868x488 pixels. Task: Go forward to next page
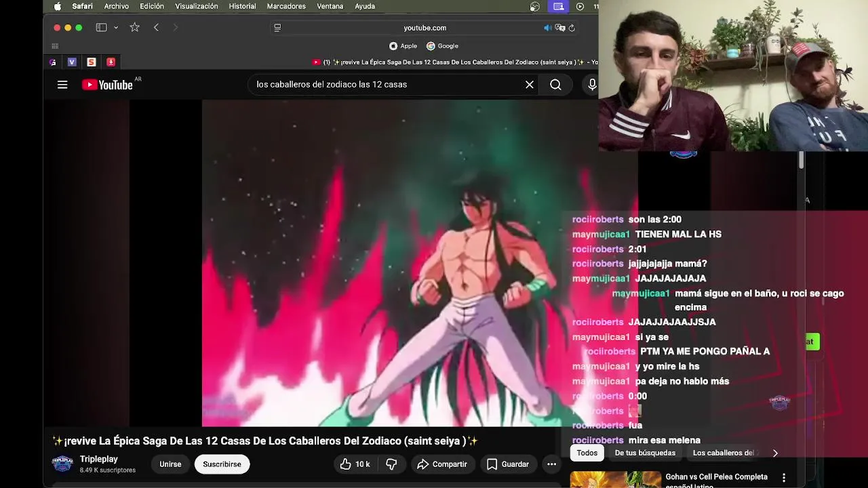coord(176,28)
